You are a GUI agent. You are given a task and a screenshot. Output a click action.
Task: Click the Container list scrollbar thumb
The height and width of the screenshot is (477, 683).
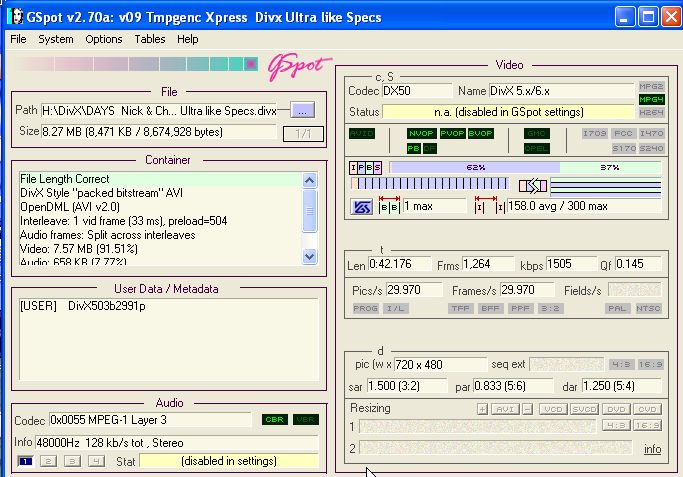click(x=309, y=211)
